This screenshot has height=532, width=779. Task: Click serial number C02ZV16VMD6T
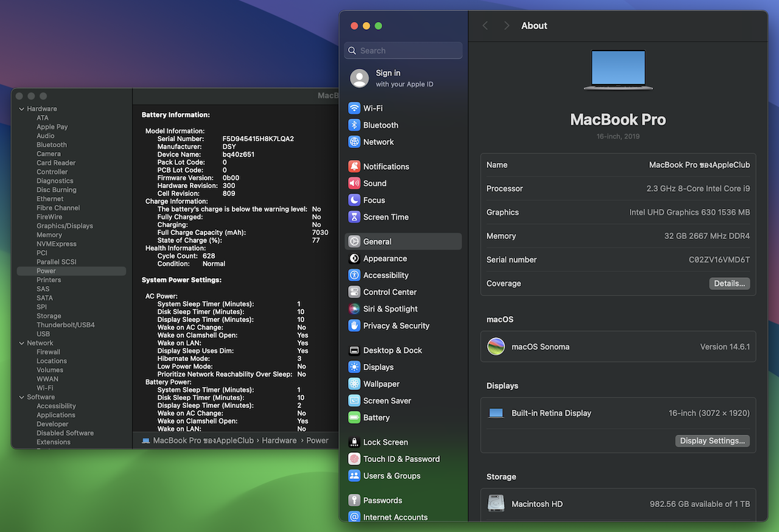[719, 260]
